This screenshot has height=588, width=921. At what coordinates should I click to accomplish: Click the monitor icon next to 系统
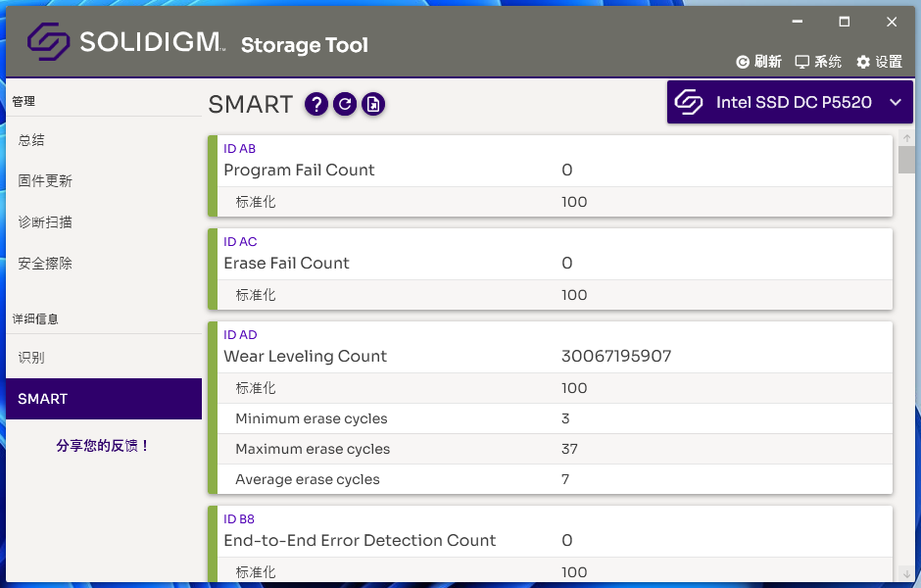pyautogui.click(x=802, y=62)
